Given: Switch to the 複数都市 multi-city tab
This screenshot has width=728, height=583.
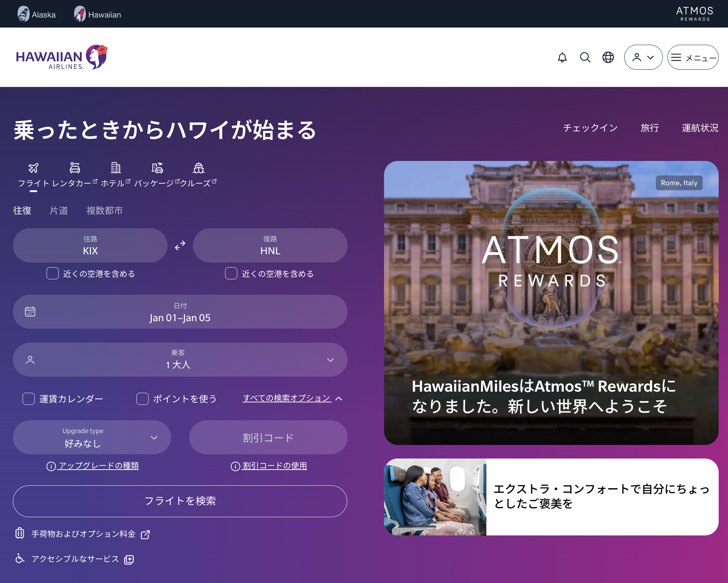Looking at the screenshot, I should click(105, 210).
